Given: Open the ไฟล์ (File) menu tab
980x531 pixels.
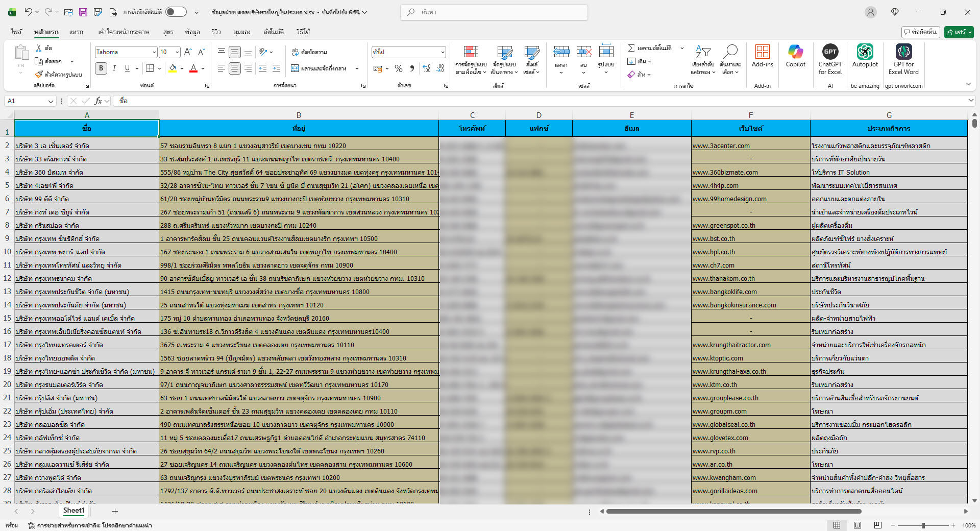Looking at the screenshot, I should point(16,32).
